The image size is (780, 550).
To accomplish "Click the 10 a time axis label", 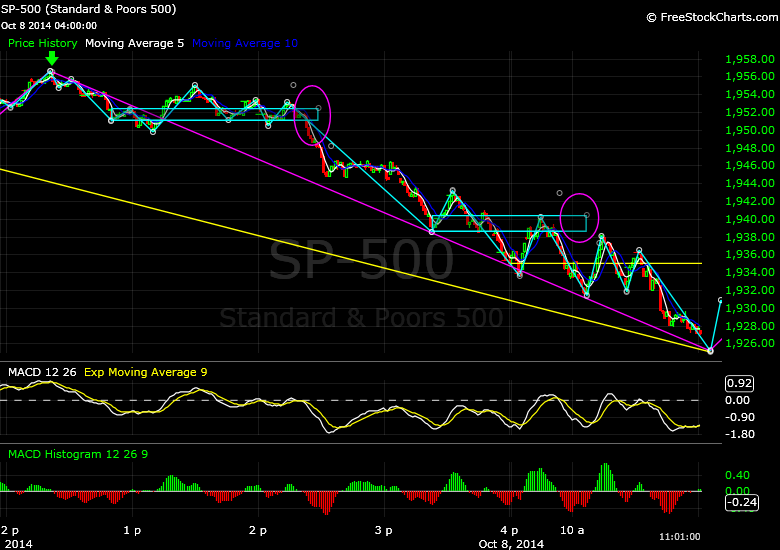I will pos(572,531).
